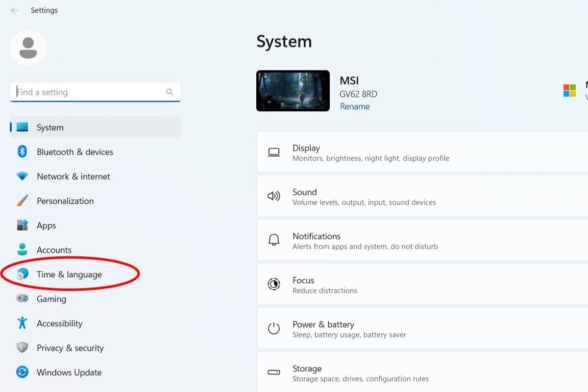The image size is (588, 392).
Task: Click the desktop wallpaper thumbnail
Action: [x=293, y=91]
